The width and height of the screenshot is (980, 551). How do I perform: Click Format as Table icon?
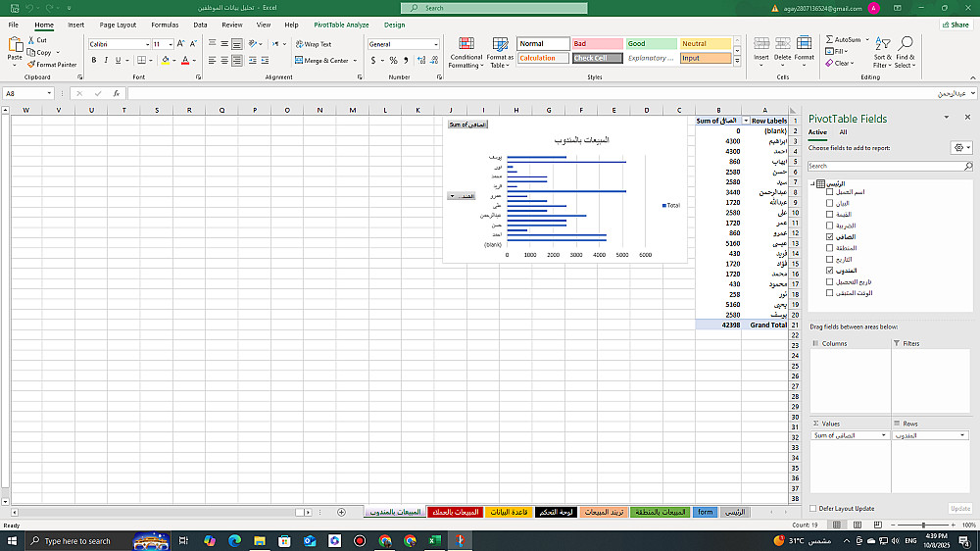pyautogui.click(x=500, y=44)
